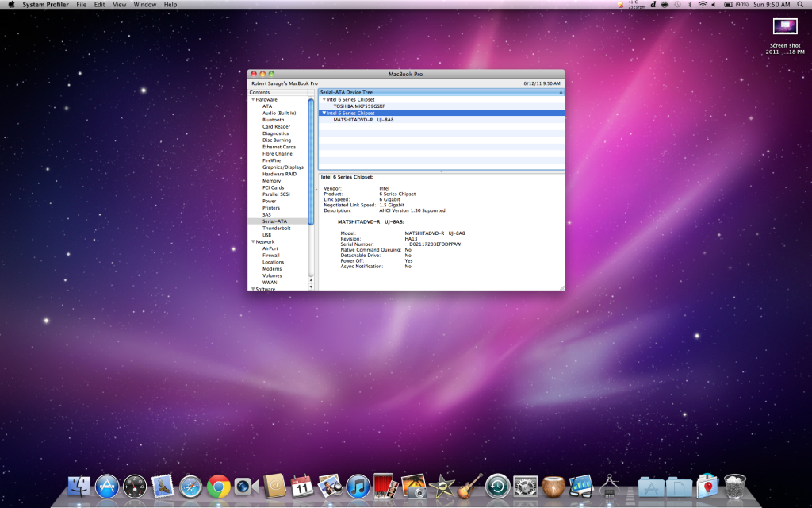
Task: Open the Trash in the dock
Action: point(735,486)
